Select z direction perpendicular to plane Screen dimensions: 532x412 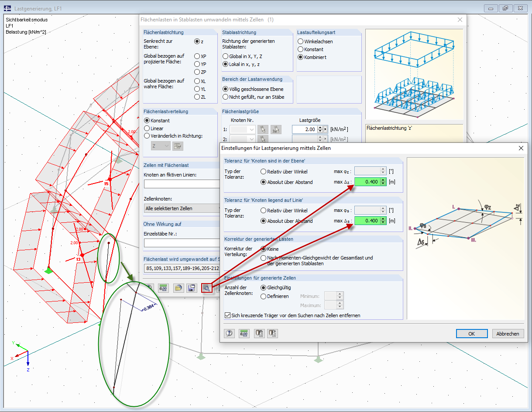[x=197, y=42]
